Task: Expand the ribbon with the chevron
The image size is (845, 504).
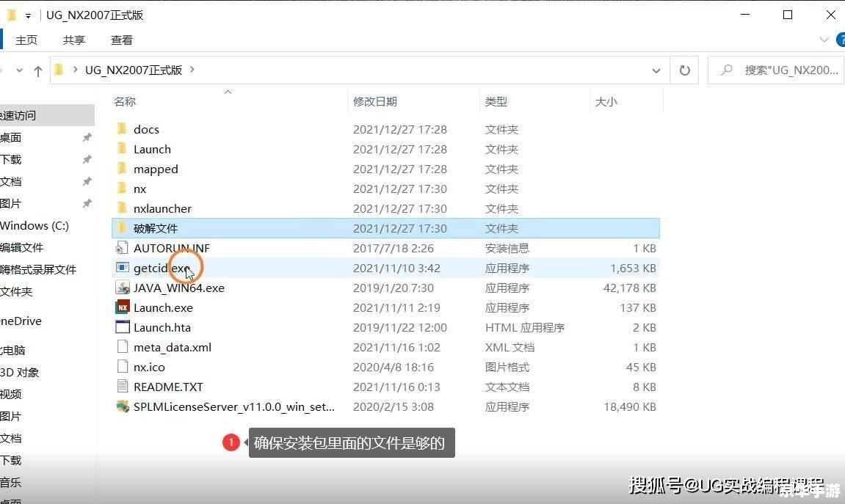Action: (824, 40)
